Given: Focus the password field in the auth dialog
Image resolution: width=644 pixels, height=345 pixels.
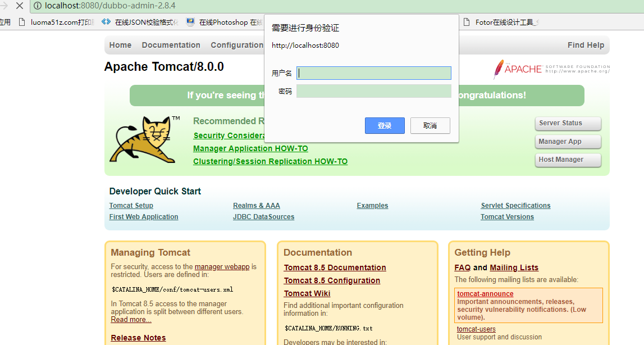Looking at the screenshot, I should (x=374, y=91).
